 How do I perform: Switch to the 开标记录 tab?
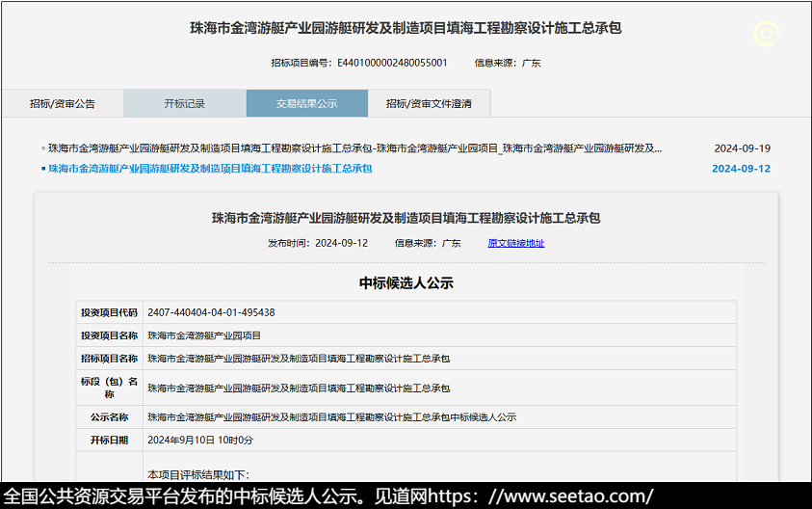tap(184, 103)
